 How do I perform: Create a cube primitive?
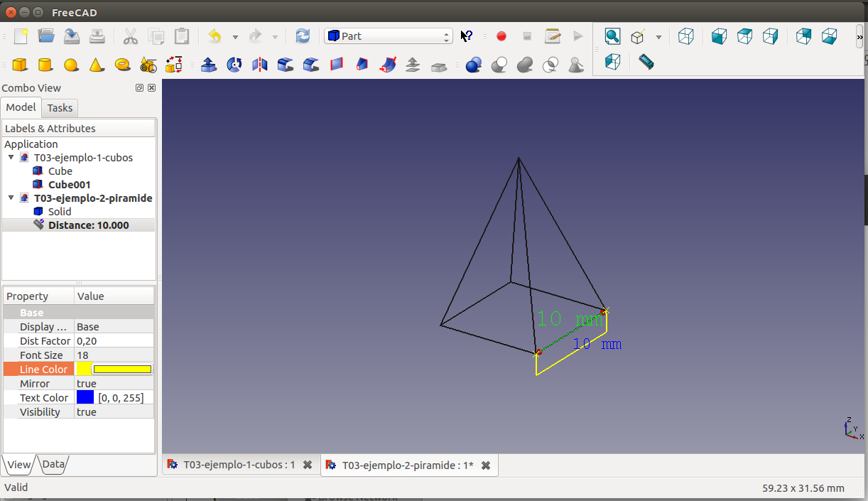click(20, 65)
